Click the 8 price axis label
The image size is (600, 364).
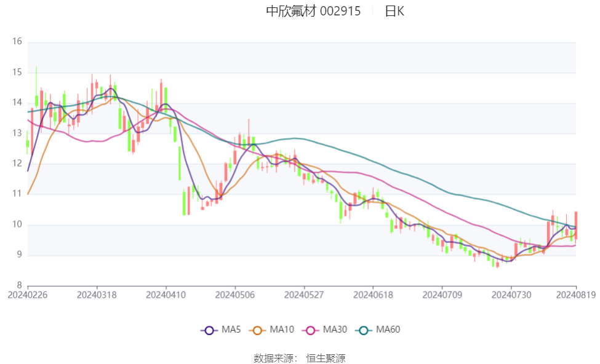[19, 285]
